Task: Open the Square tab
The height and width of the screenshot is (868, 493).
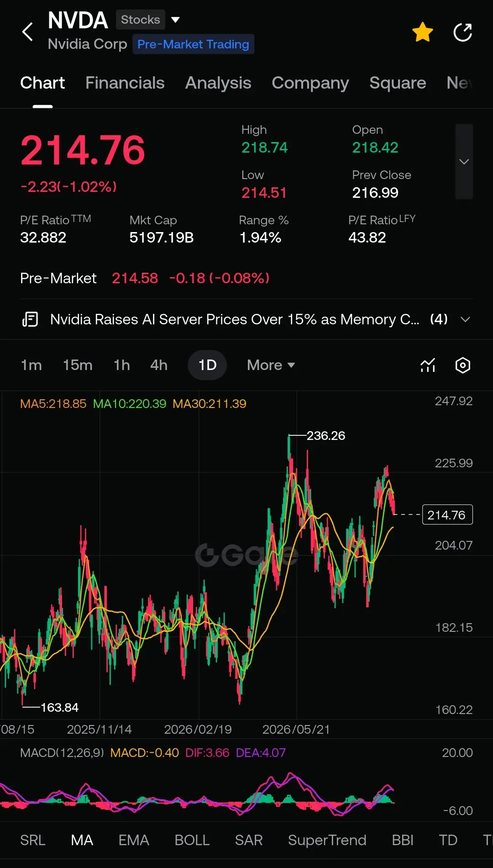Action: coord(398,83)
